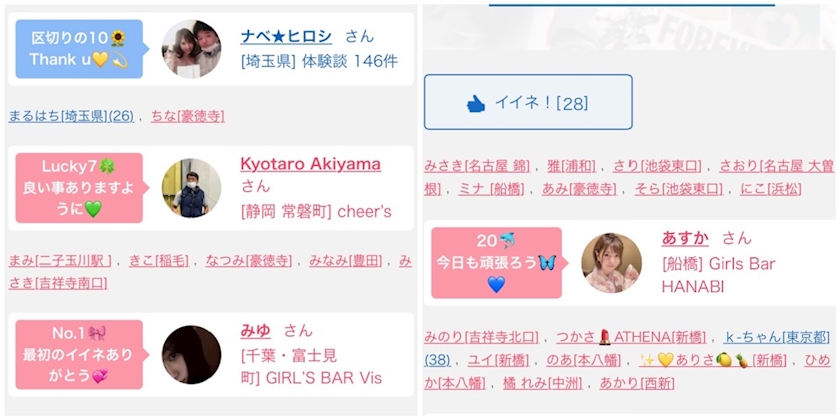Open あすか's profile avatar

pyautogui.click(x=611, y=263)
